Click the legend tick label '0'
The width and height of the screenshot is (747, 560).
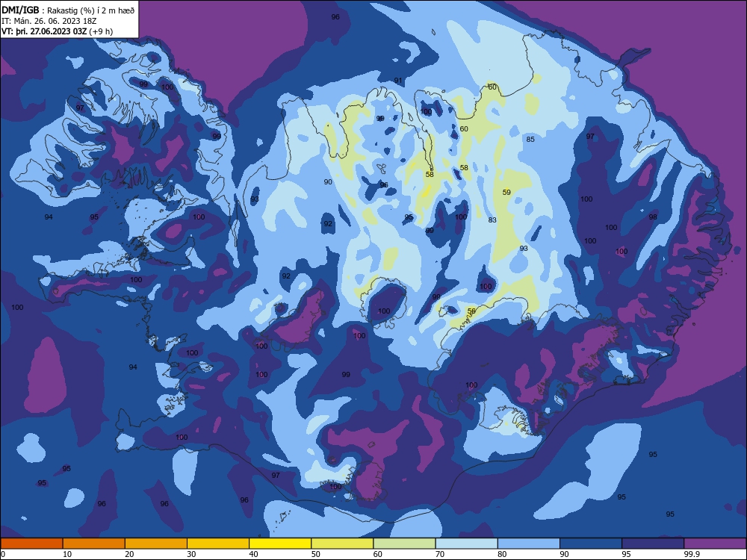coord(3,554)
